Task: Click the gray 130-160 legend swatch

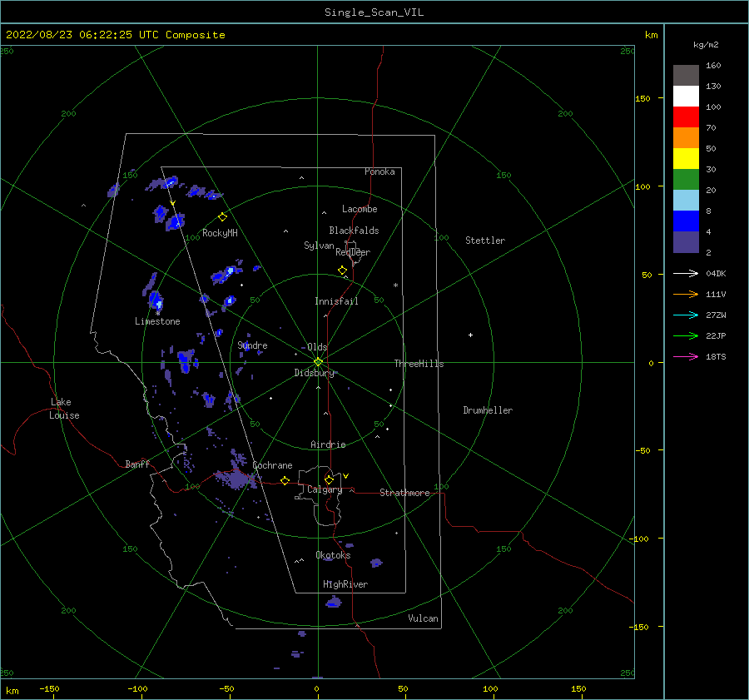Action: coord(686,75)
